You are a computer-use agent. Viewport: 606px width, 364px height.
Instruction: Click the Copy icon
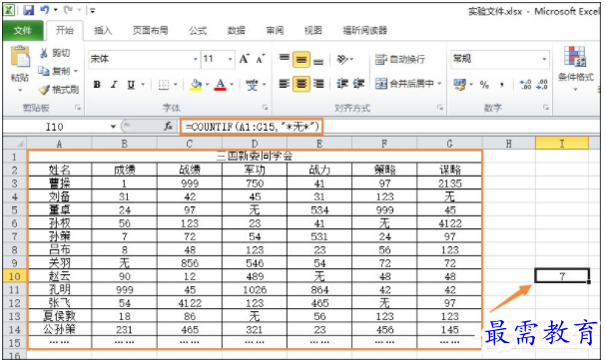point(44,71)
